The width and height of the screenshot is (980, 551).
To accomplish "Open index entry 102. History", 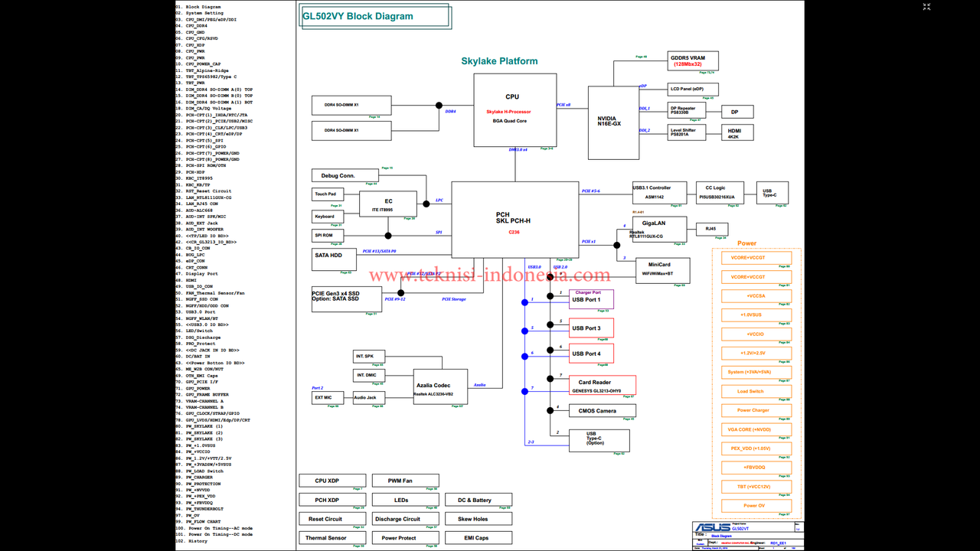I will coord(191,541).
